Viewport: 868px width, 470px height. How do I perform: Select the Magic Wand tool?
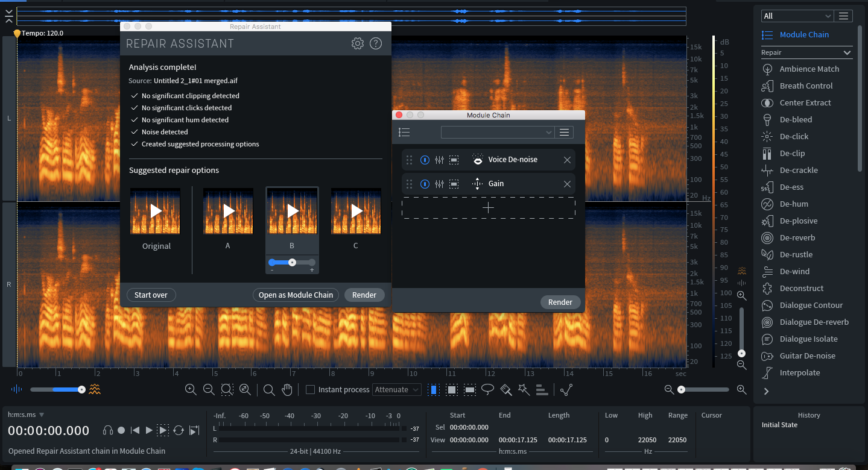point(524,390)
